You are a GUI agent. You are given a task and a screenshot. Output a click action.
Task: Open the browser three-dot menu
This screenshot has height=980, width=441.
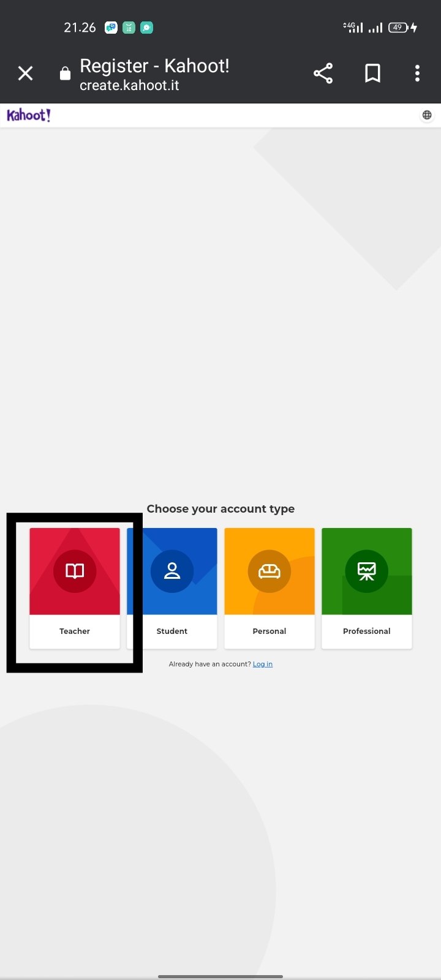click(417, 73)
